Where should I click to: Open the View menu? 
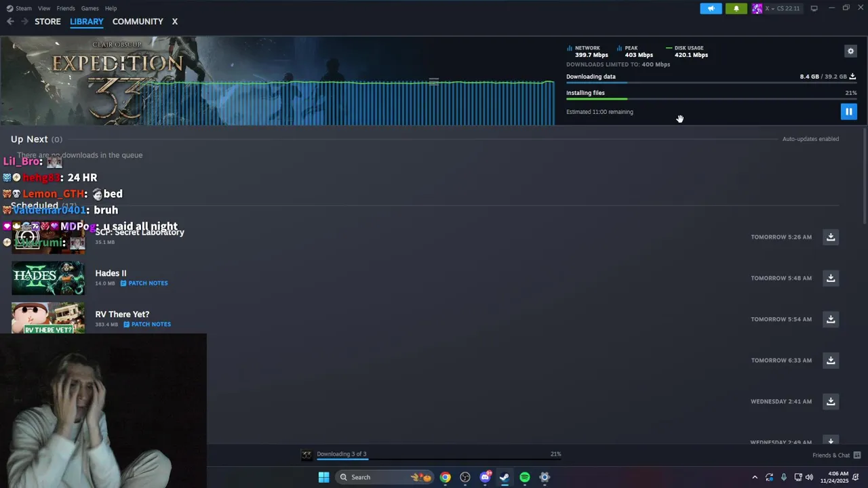point(44,8)
